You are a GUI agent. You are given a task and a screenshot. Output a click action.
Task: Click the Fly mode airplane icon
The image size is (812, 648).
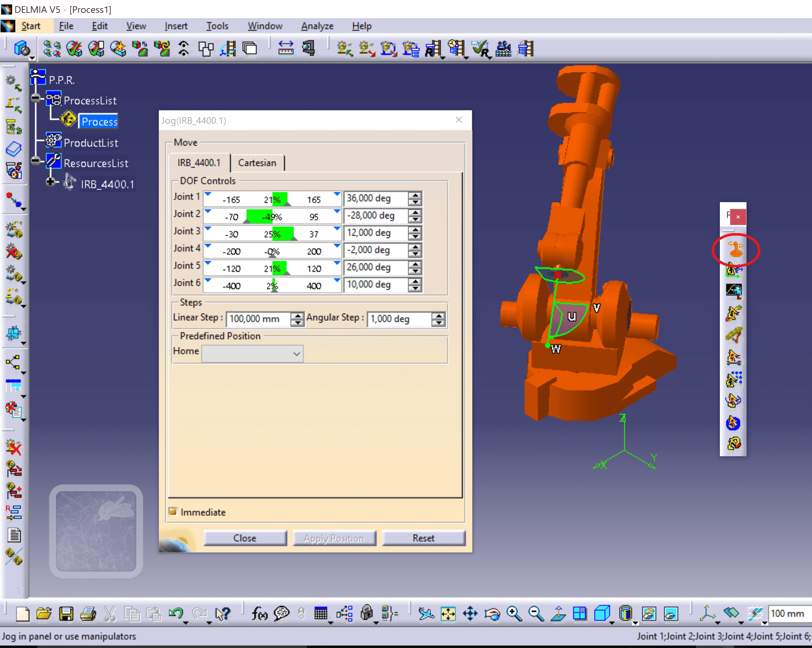[426, 614]
